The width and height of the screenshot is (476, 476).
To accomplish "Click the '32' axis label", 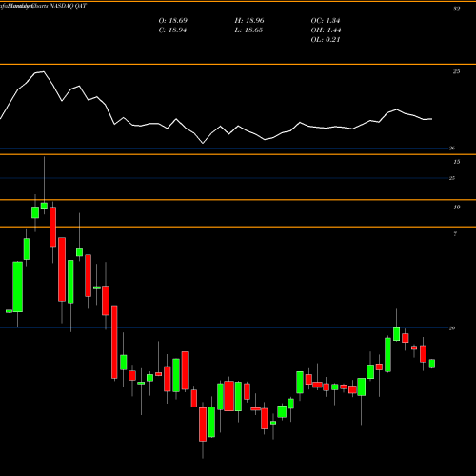I will click(456, 9).
